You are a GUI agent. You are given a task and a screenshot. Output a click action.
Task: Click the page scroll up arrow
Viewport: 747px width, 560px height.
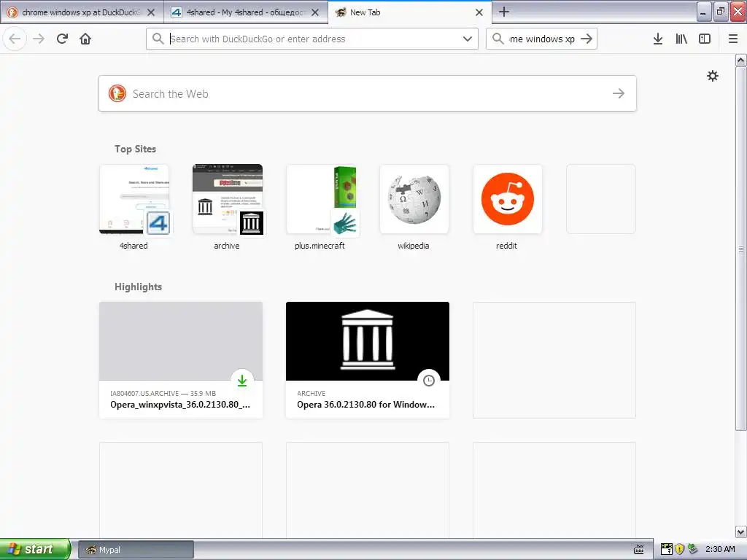740,60
